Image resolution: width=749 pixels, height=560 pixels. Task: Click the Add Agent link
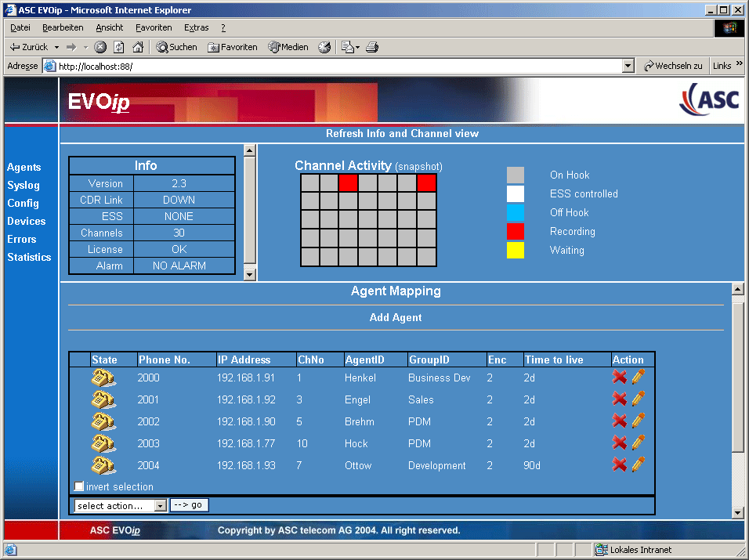click(x=396, y=318)
